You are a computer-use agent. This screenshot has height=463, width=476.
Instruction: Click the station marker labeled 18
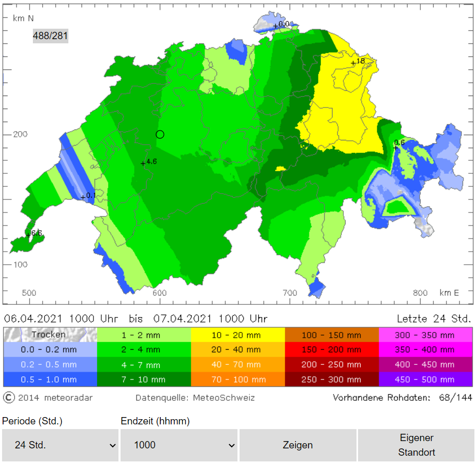[353, 63]
